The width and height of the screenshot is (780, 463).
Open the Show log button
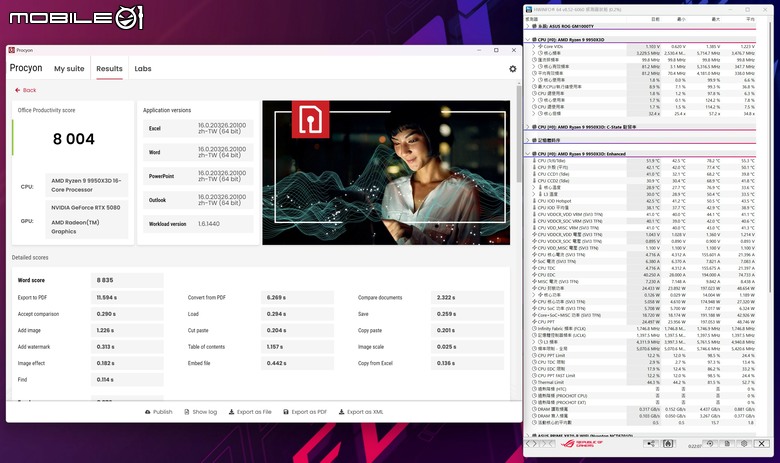click(200, 412)
